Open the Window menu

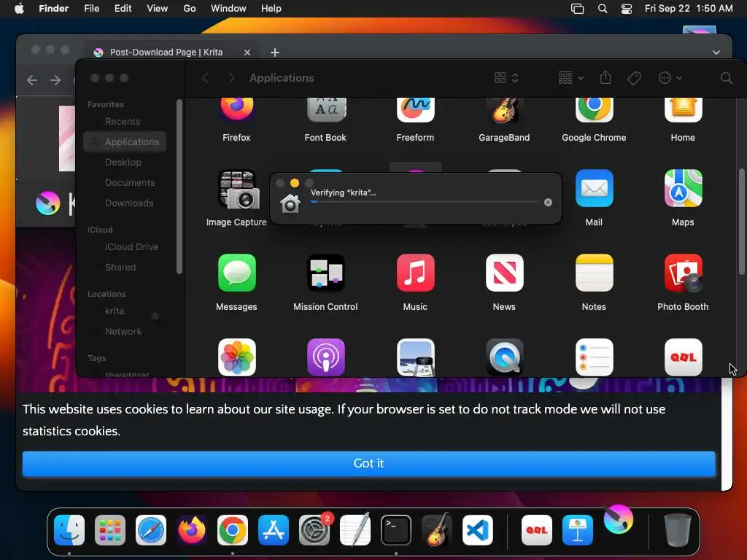pos(228,9)
